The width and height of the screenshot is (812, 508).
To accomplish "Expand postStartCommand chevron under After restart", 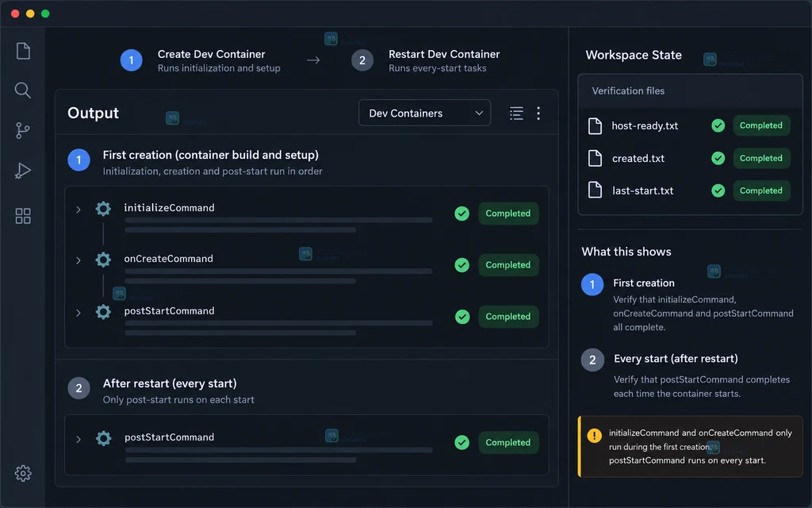I will coord(79,440).
